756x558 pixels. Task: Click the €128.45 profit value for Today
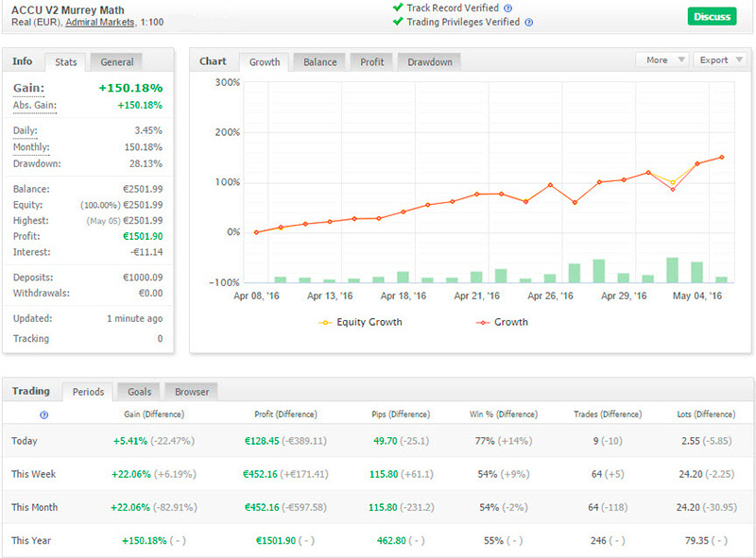coord(262,441)
